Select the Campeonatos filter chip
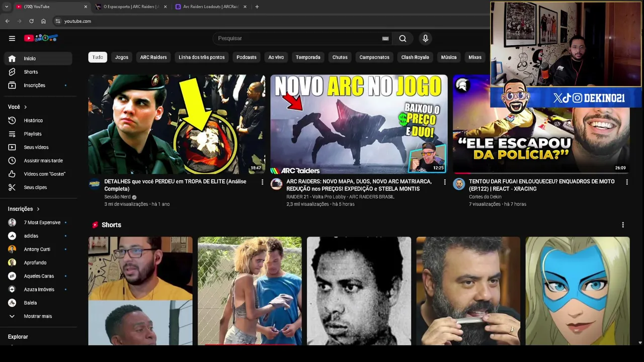Viewport: 644px width, 362px height. coord(374,57)
